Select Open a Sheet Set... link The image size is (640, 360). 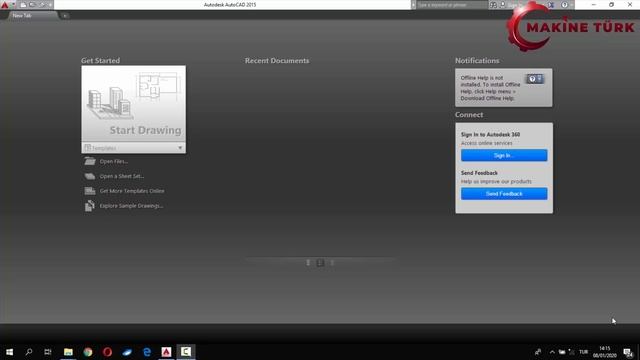(122, 176)
